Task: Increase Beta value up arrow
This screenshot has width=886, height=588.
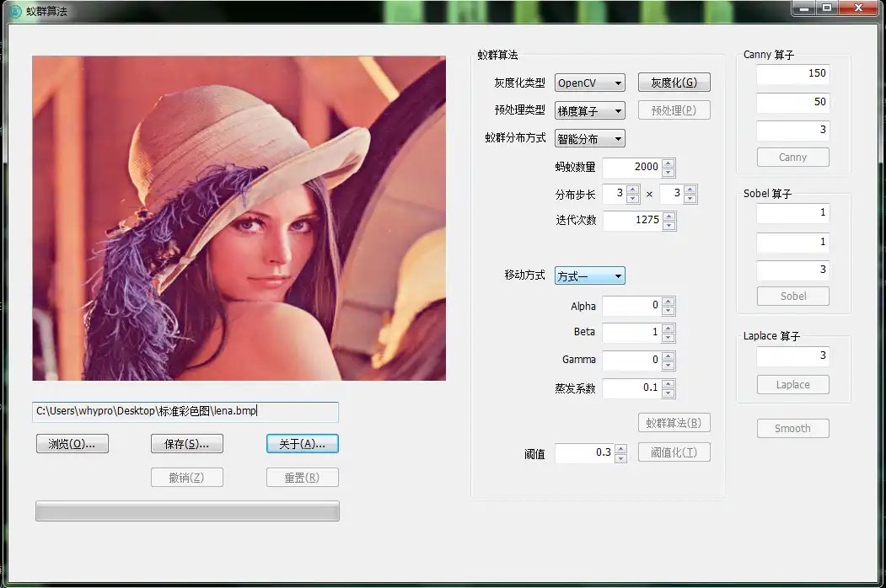Action: [668, 329]
